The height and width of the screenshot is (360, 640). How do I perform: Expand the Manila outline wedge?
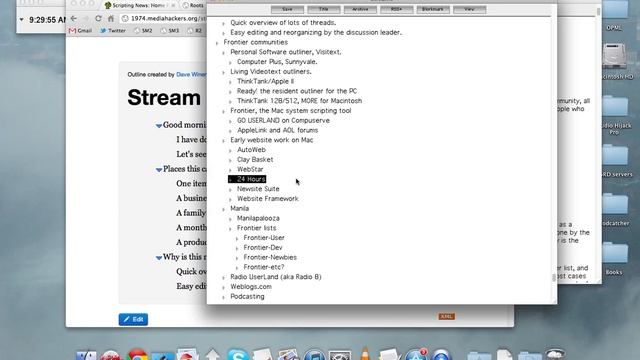223,209
